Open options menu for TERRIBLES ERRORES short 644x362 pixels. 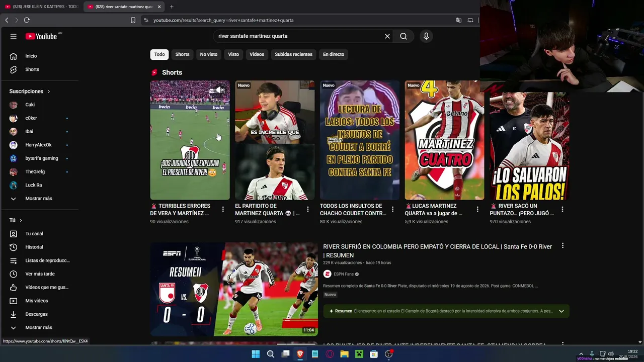tap(223, 209)
